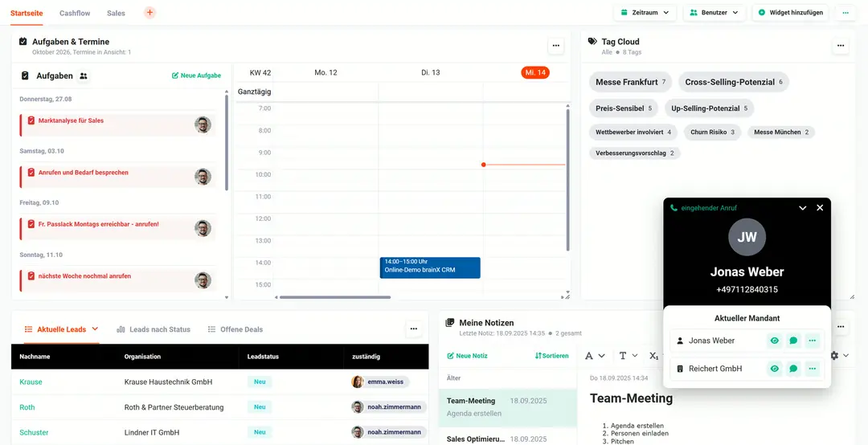Switch to the Startseite tab

click(x=27, y=13)
